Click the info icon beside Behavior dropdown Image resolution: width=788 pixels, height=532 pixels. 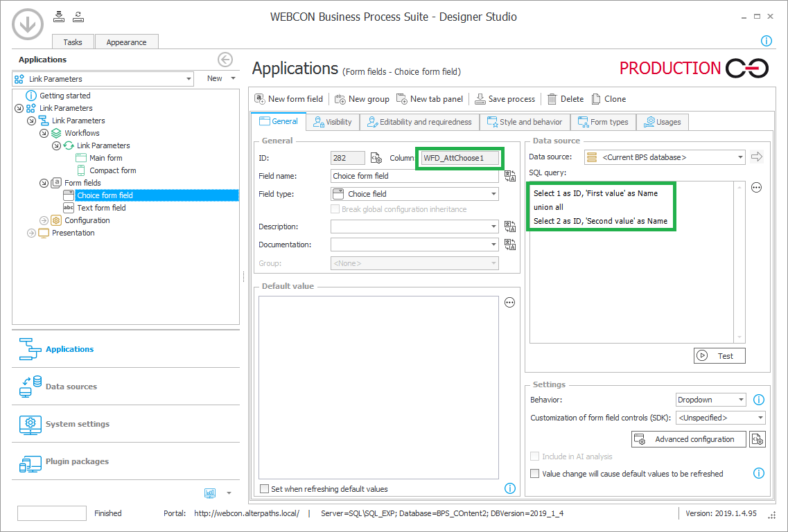click(758, 400)
